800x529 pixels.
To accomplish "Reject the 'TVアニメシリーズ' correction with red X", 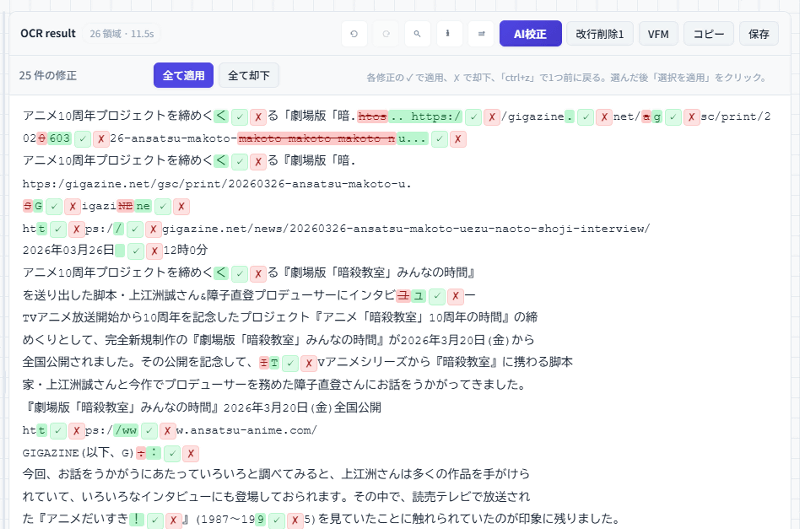I will (310, 363).
